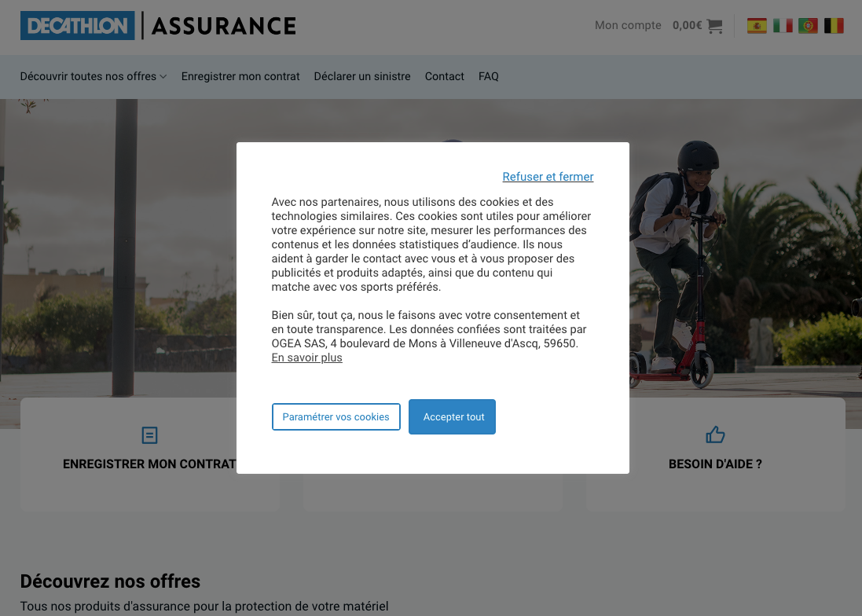
Task: Click Paramétrer vos cookies button
Action: (336, 416)
